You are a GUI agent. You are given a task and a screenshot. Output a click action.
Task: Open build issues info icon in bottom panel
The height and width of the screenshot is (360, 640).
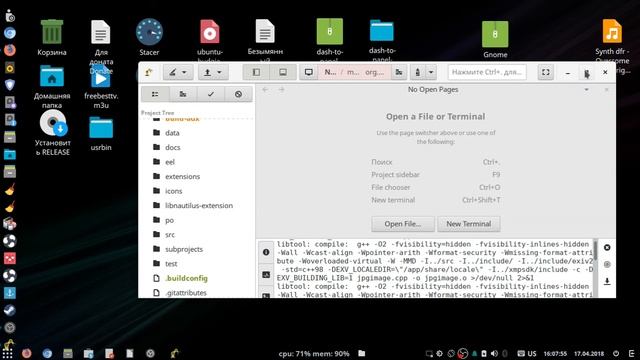[x=266, y=252]
